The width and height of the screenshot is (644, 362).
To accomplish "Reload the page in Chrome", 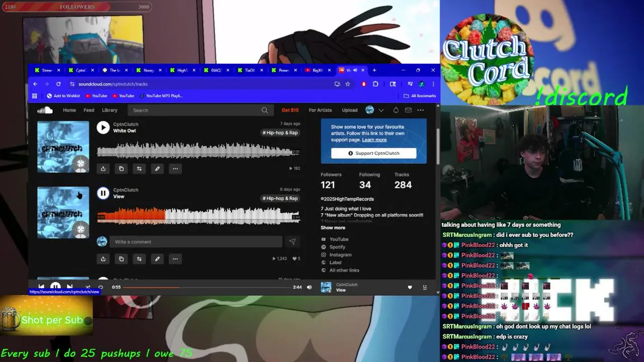I will pos(58,84).
